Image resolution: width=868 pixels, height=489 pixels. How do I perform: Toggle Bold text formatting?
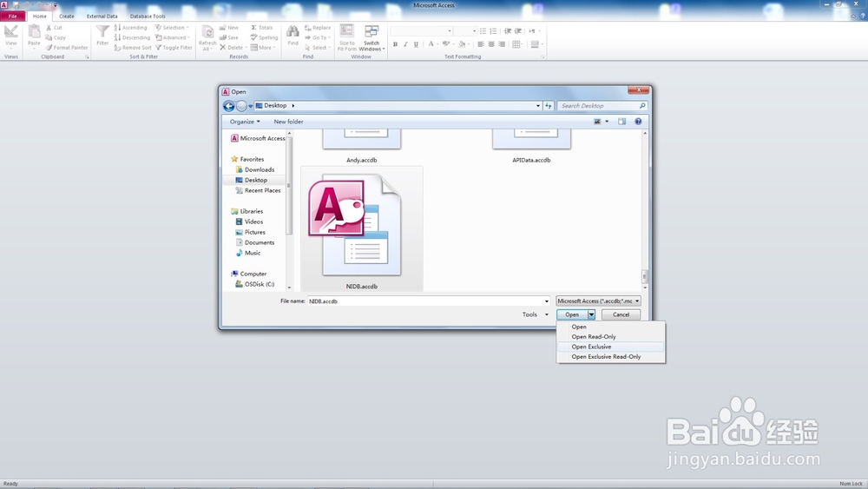point(395,44)
